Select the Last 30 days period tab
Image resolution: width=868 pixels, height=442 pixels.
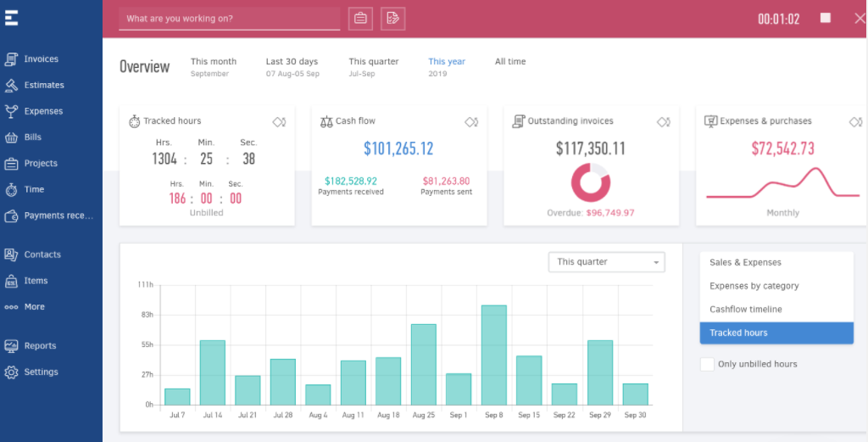click(292, 67)
